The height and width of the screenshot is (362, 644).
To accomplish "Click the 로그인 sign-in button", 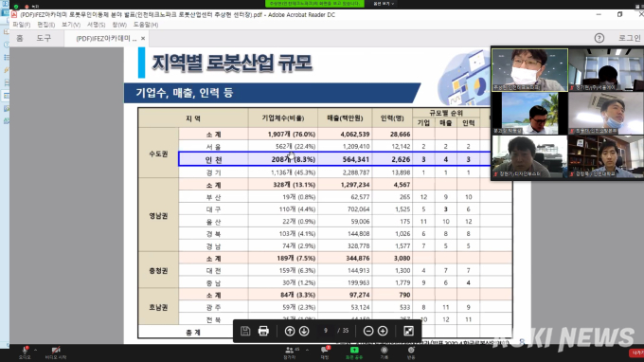I will tap(630, 38).
